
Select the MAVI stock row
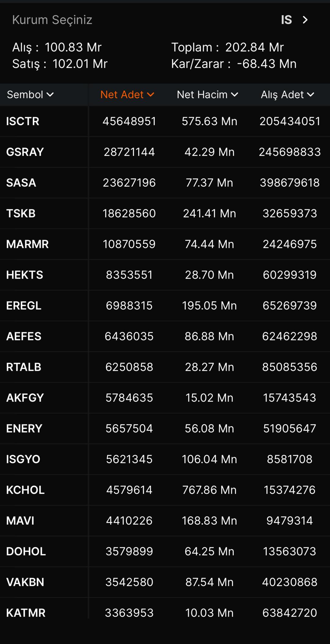click(x=20, y=521)
